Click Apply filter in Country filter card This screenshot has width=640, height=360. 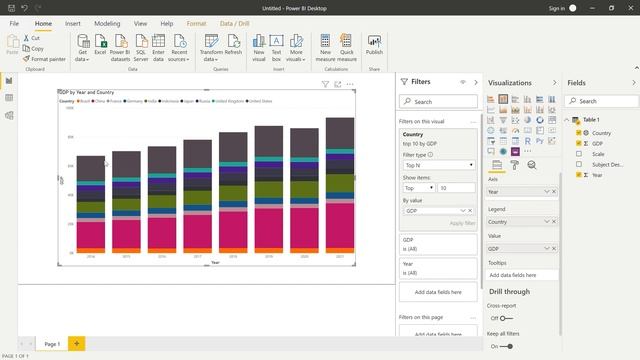pyautogui.click(x=462, y=223)
